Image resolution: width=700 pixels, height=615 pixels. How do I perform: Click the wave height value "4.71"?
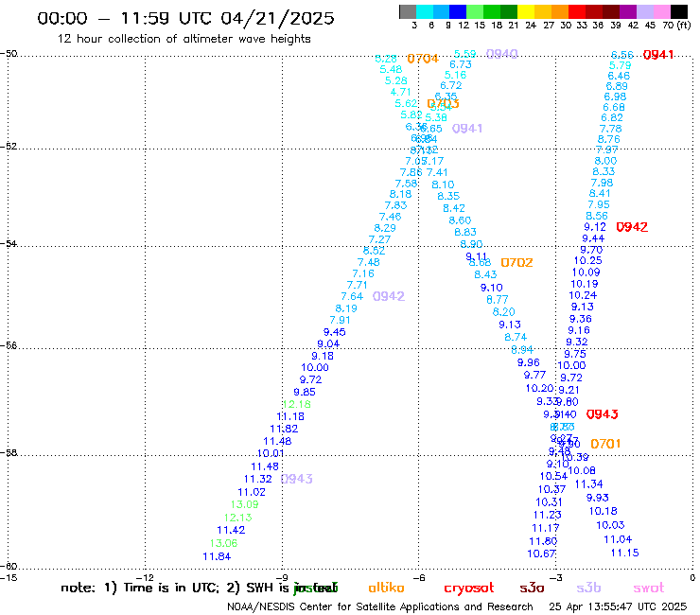pos(400,93)
